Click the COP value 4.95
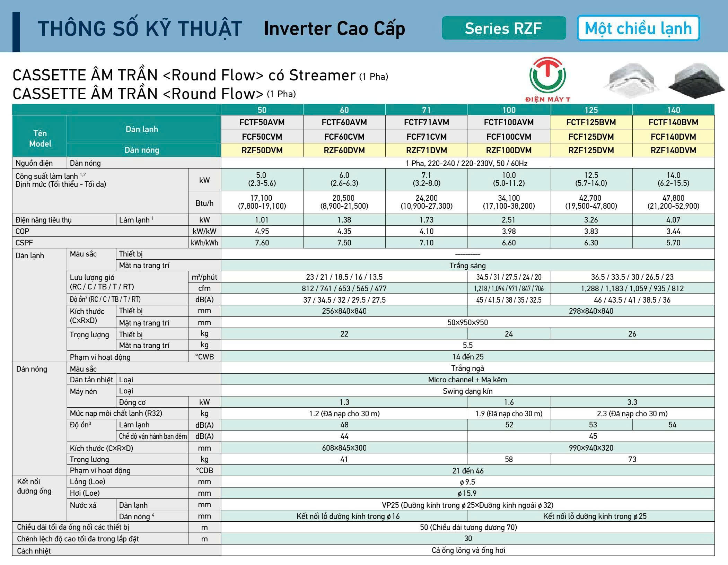Screen dimensions: 728x565 262,231
